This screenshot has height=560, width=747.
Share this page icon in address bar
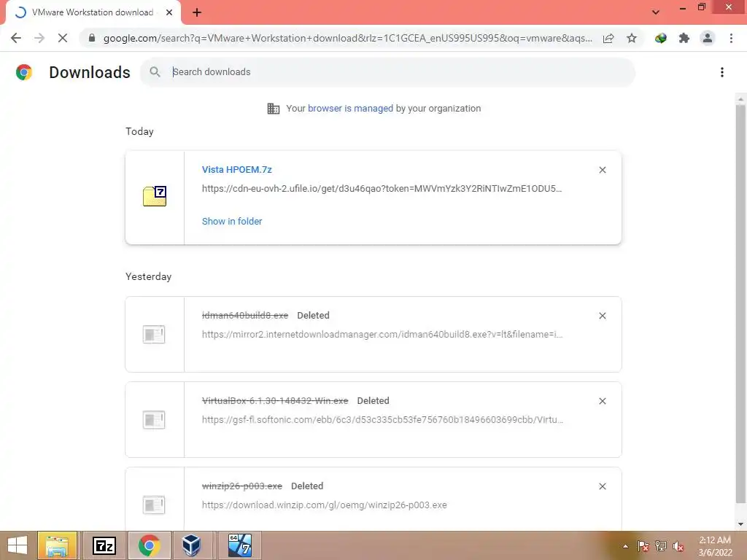pos(608,38)
